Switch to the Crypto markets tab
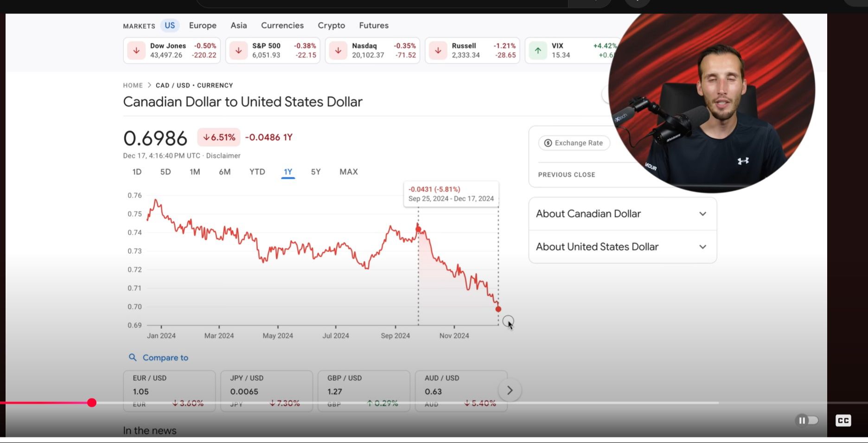868x443 pixels. click(331, 26)
